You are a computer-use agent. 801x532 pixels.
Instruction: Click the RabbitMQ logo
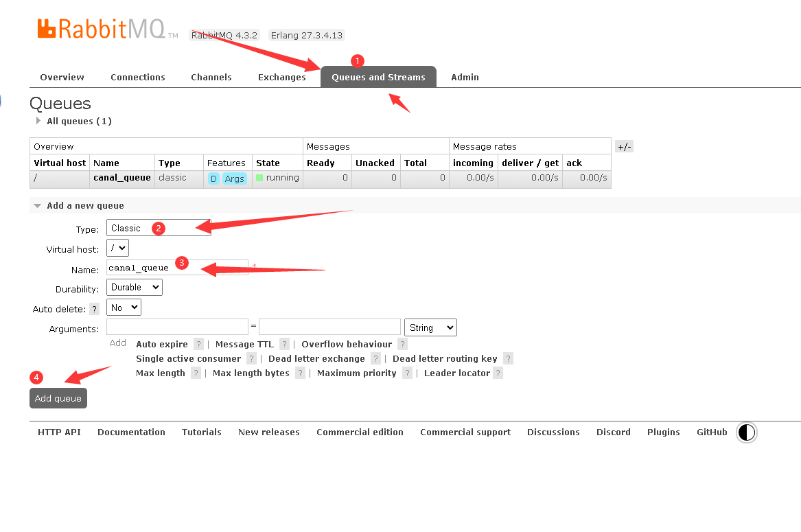[x=107, y=29]
